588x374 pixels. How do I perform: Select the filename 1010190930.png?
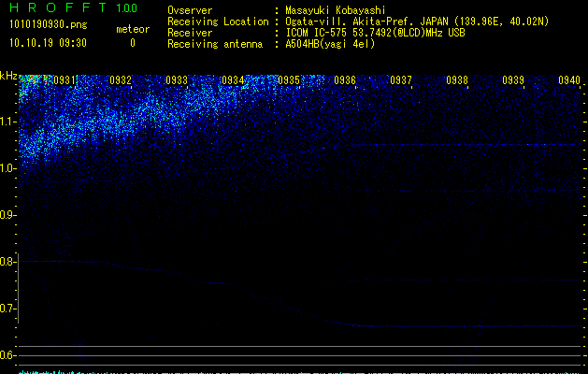[x=49, y=25]
